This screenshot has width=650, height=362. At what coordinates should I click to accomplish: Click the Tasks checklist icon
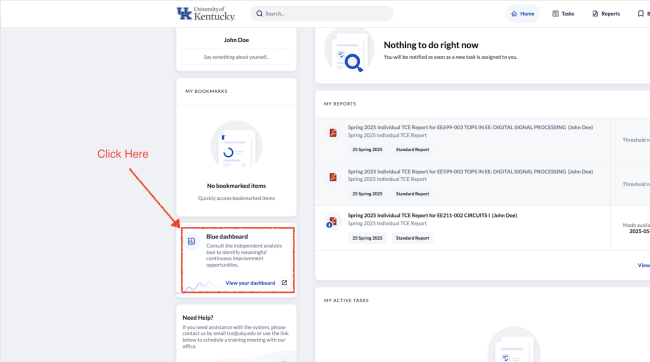(x=555, y=14)
